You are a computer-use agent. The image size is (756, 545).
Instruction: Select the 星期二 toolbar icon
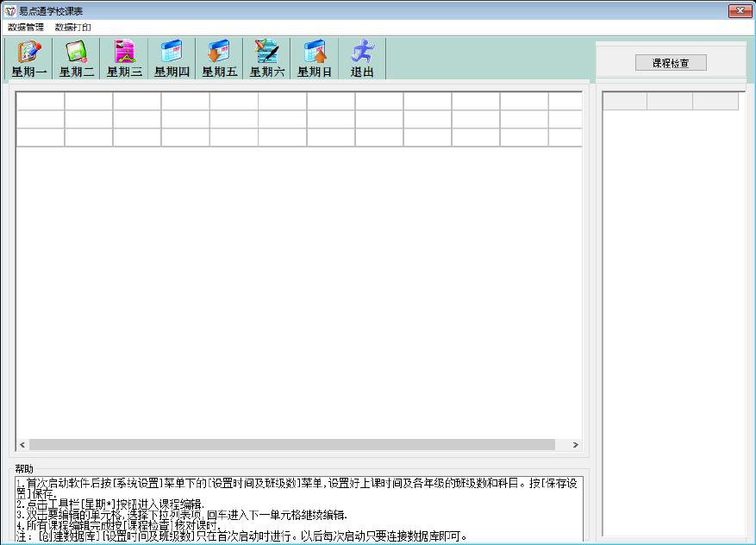pyautogui.click(x=77, y=59)
